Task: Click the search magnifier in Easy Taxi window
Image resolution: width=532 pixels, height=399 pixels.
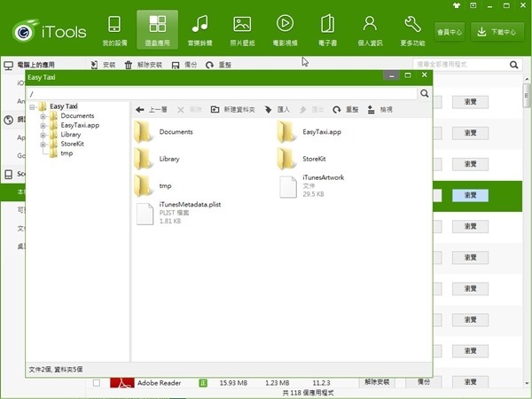Action: click(425, 93)
